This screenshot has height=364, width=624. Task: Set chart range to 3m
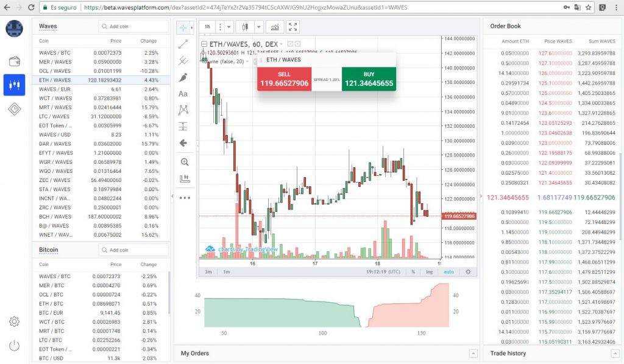[x=208, y=272]
